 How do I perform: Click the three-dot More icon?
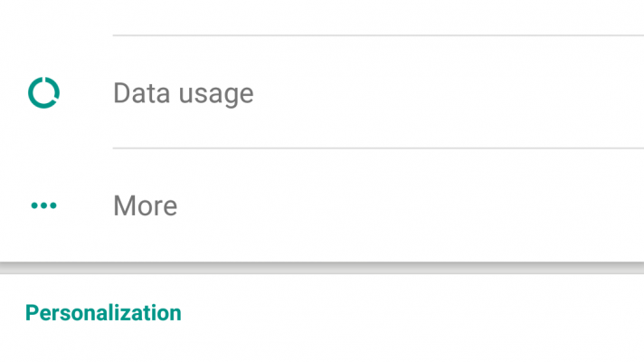click(x=43, y=205)
